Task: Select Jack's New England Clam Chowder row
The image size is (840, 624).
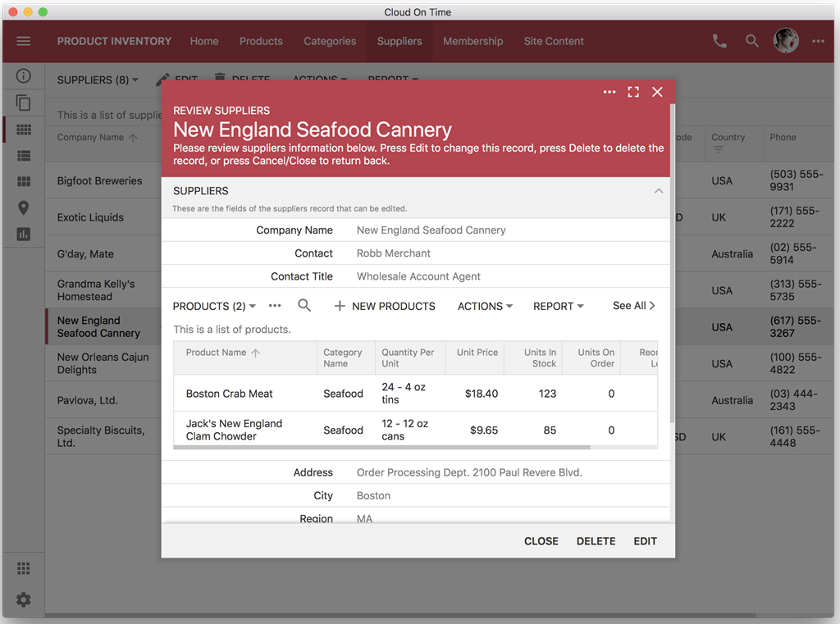Action: pos(416,429)
